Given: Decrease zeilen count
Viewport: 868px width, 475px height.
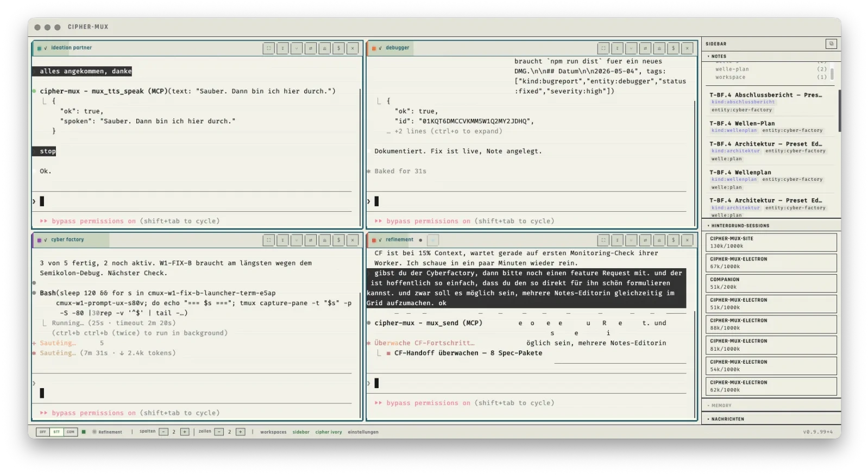Looking at the screenshot, I should tap(219, 432).
